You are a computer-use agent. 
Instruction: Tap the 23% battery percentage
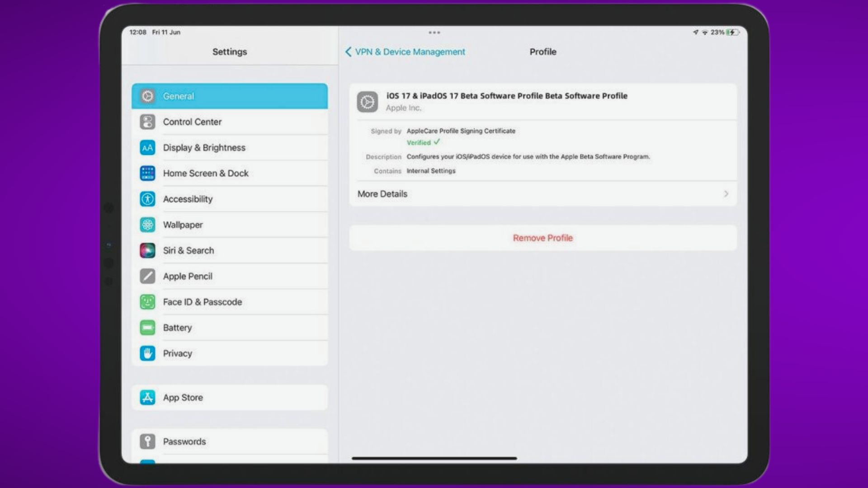pyautogui.click(x=717, y=33)
